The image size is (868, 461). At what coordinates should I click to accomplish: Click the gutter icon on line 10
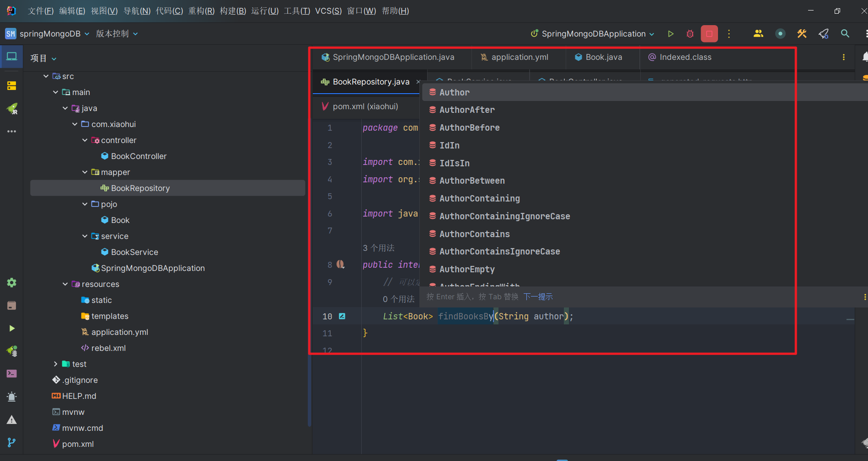click(x=342, y=316)
